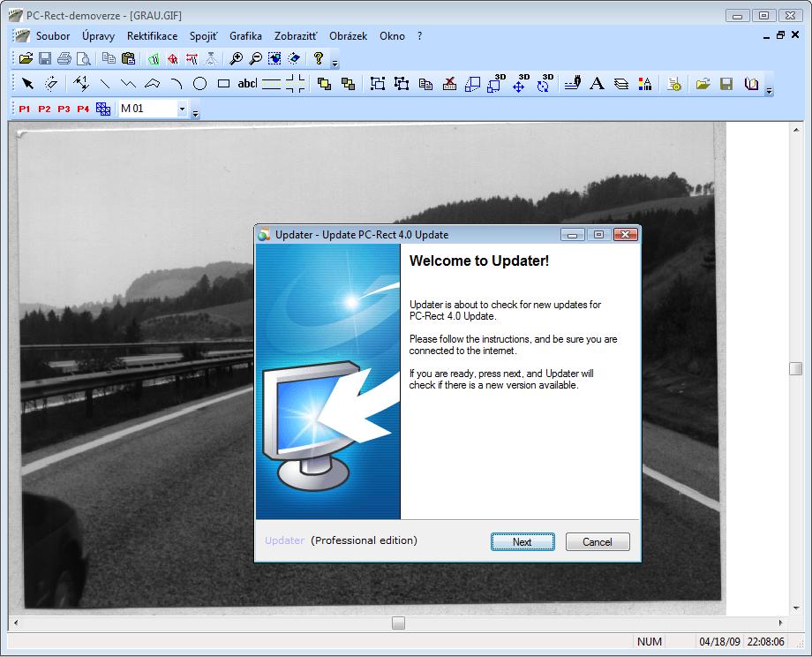The image size is (812, 657).
Task: Zoom in with the plus magnifier
Action: (x=237, y=58)
